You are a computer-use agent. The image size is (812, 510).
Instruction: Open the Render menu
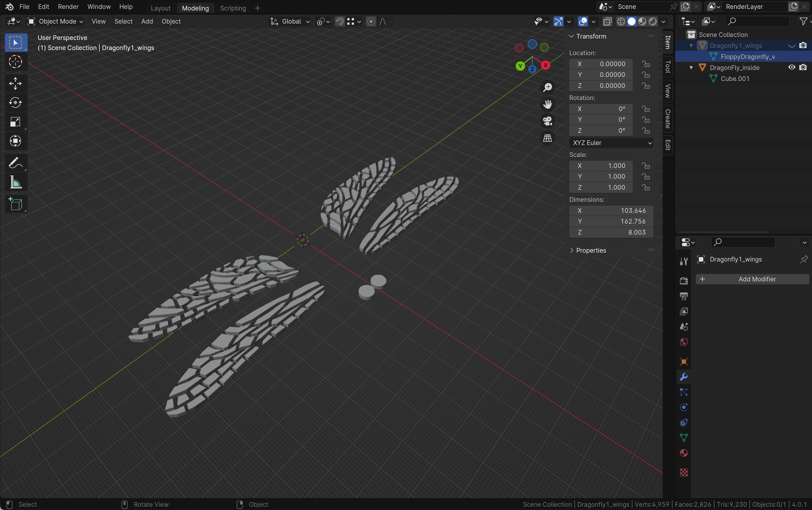(x=68, y=7)
